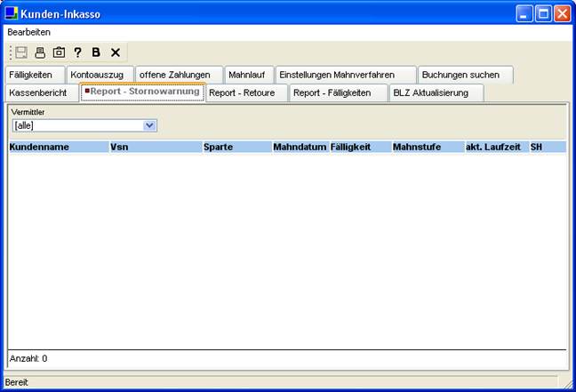The height and width of the screenshot is (392, 576).
Task: Select the Report - Retoure tab
Action: point(247,92)
